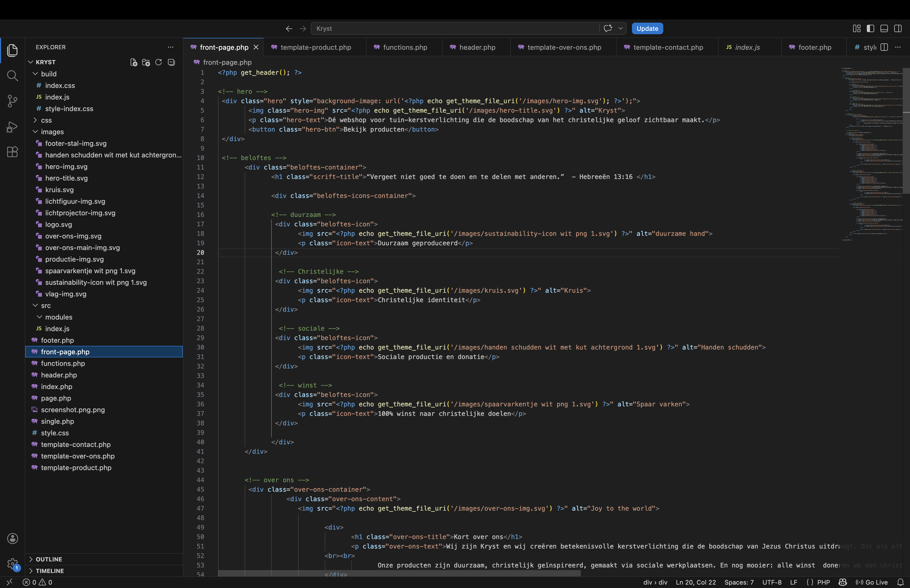The height and width of the screenshot is (588, 910).
Task: Change end of line sequence LF
Action: pyautogui.click(x=794, y=582)
